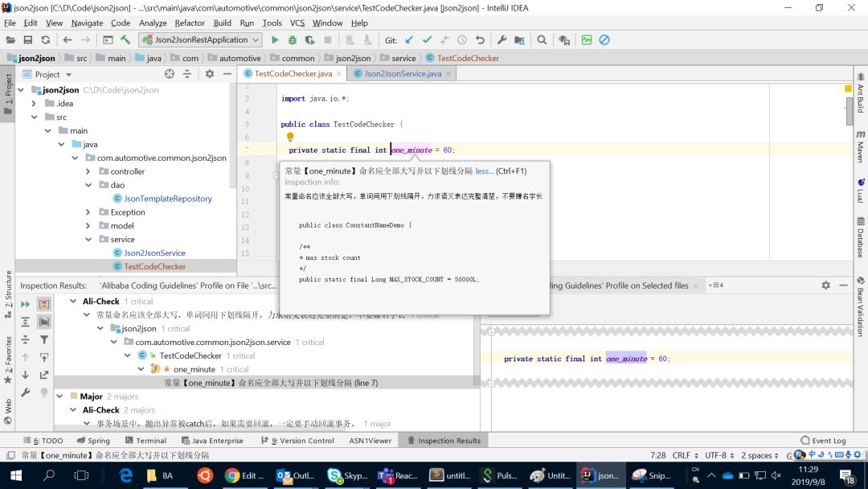Toggle group by directory in inspection results
Screen dimensions: 868x489
[x=44, y=322]
